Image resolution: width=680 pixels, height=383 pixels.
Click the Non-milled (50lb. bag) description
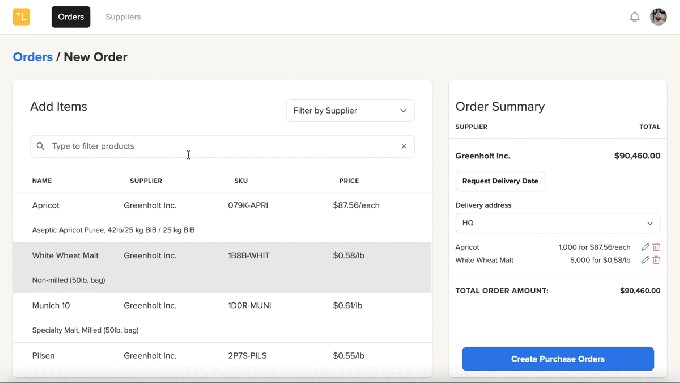click(69, 280)
